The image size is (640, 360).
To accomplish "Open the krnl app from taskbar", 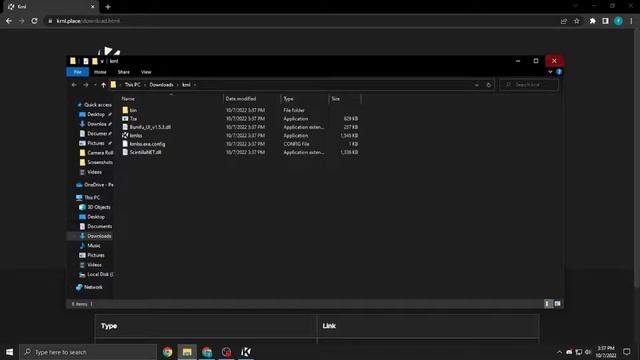I will 246,352.
